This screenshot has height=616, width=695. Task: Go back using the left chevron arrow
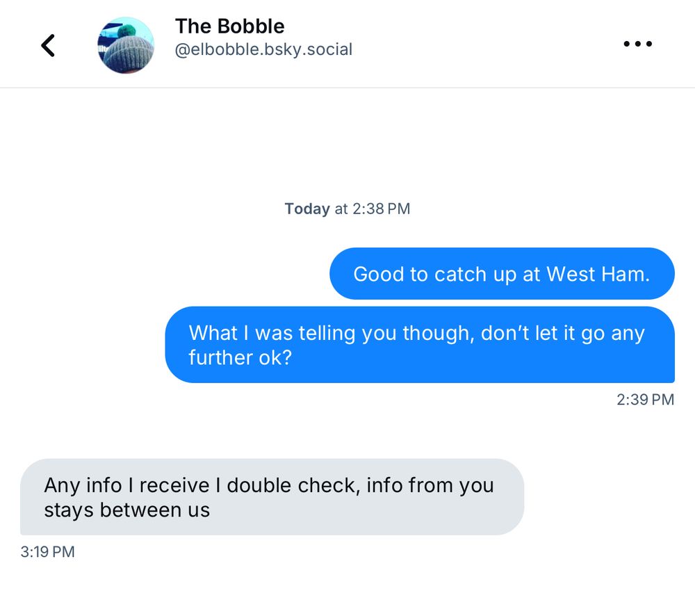pos(48,45)
